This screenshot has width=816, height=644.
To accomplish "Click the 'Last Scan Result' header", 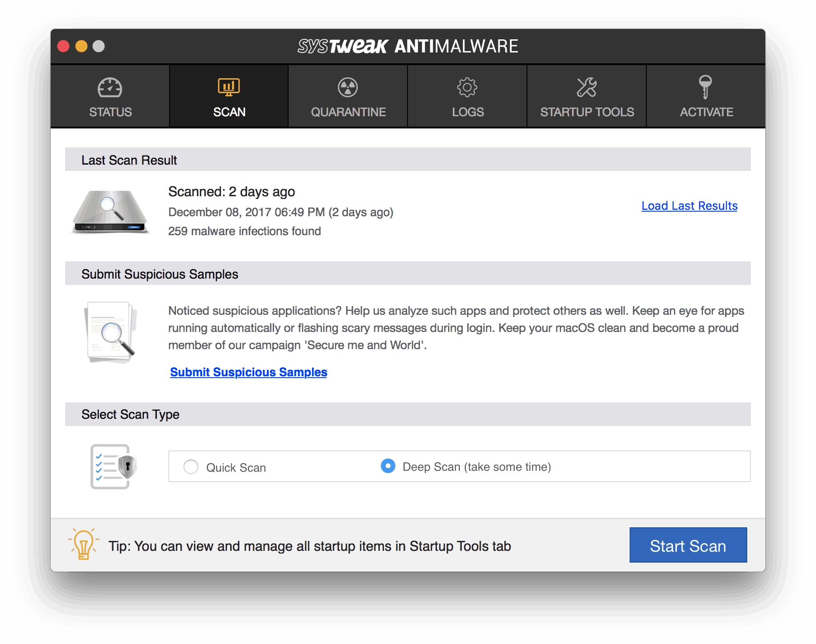I will point(129,160).
